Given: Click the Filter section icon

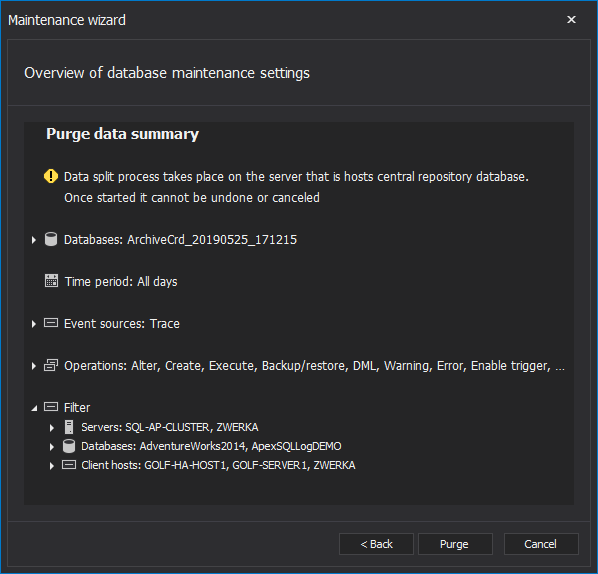Looking at the screenshot, I should coord(51,407).
